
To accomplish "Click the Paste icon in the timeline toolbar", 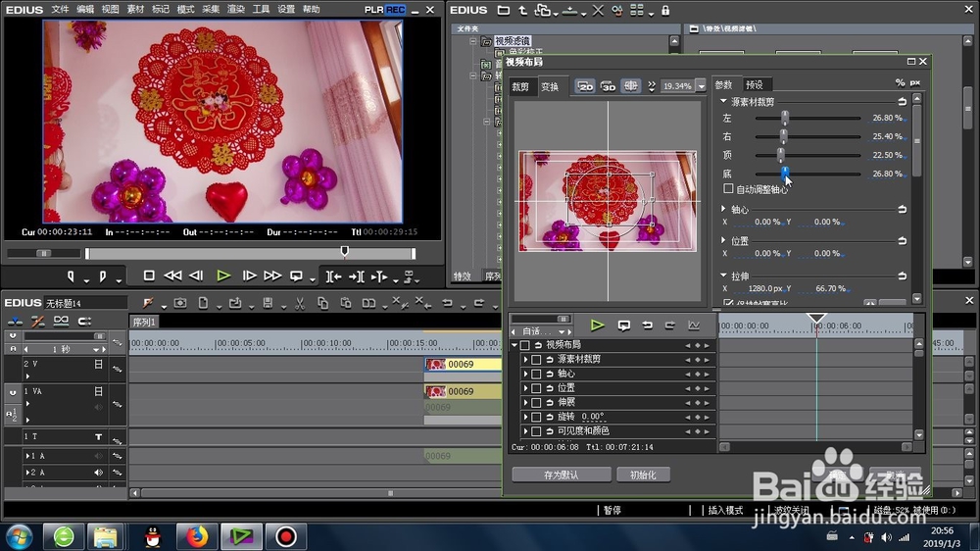I will (346, 303).
